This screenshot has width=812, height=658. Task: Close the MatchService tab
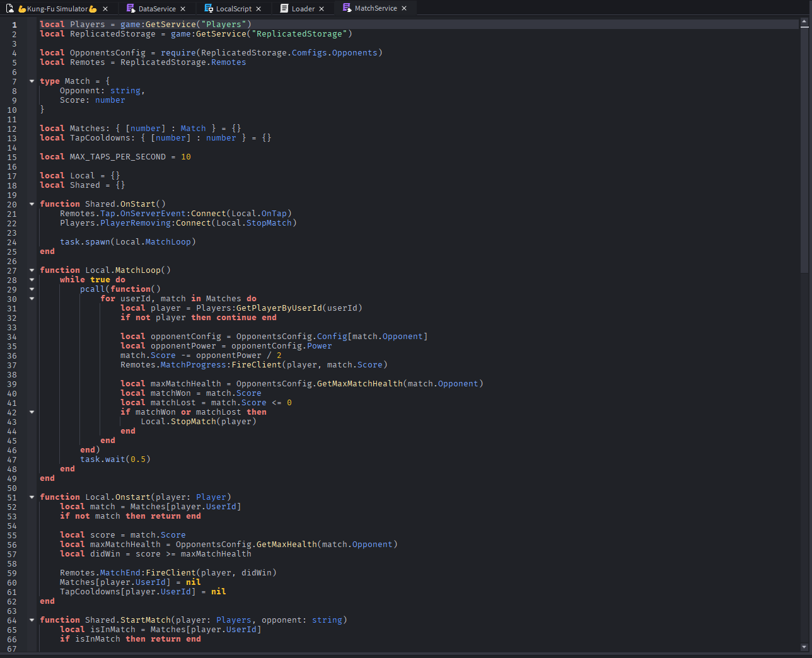tap(404, 8)
